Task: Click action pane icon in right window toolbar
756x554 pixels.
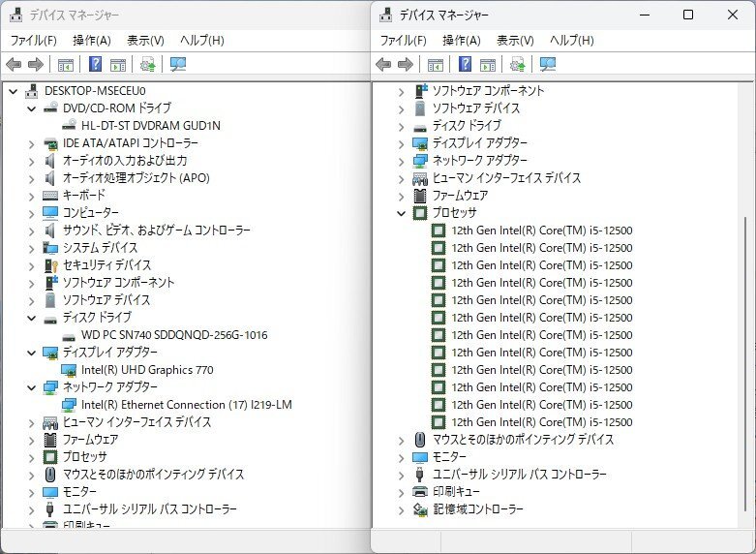Action: 488,64
